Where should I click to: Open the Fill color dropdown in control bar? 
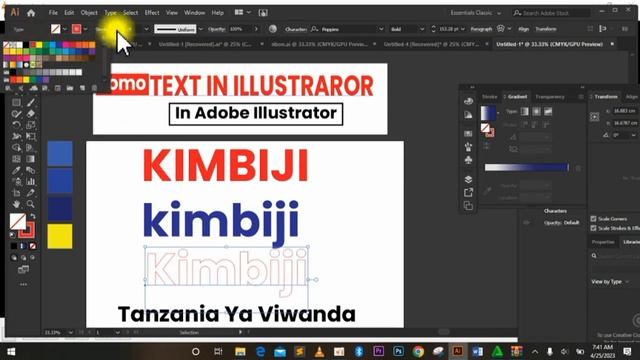tap(64, 29)
